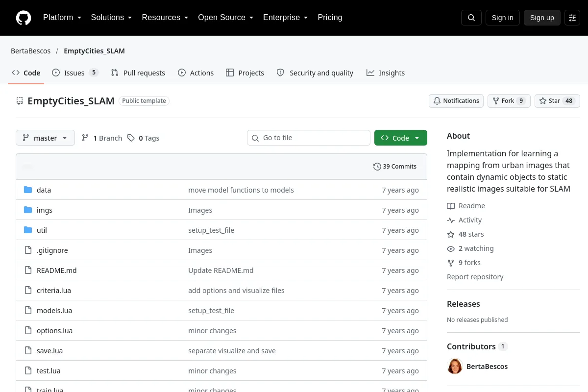This screenshot has height=392, width=588.
Task: Open the green Code dropdown button
Action: coord(401,138)
